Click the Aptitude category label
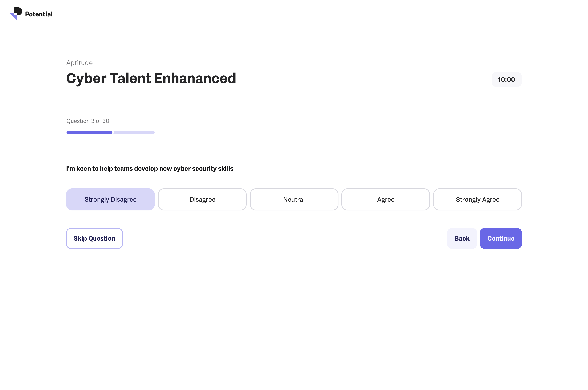Screen dimensions: 588x390 click(x=79, y=63)
